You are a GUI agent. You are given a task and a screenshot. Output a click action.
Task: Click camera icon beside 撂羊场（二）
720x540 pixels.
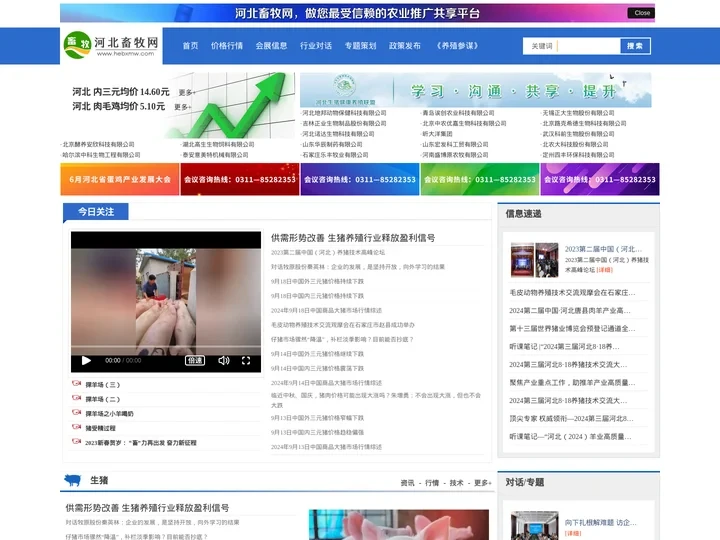76,398
